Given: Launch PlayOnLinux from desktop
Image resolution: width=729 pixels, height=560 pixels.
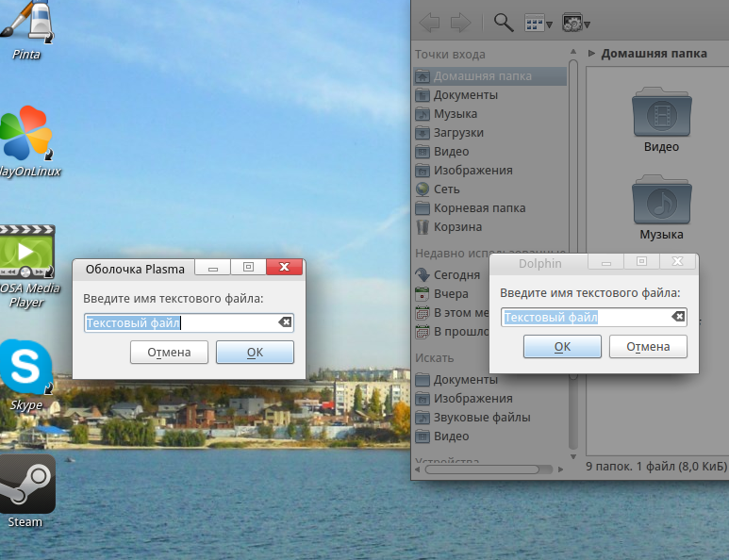Looking at the screenshot, I should coord(28,140).
